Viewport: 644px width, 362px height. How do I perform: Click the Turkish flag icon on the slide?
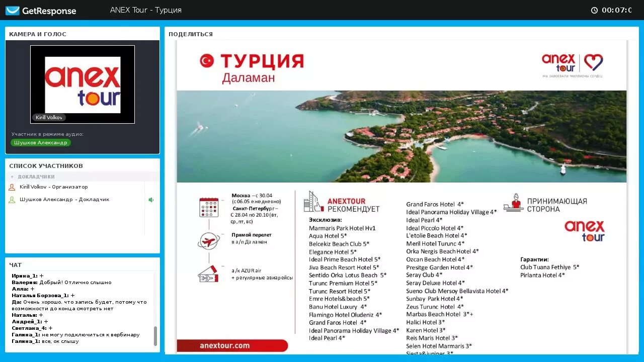tap(207, 61)
